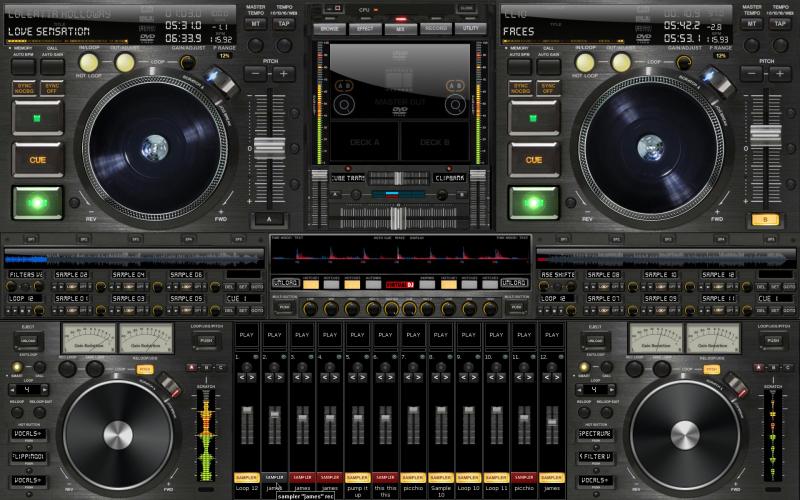Viewport: 800px width, 500px height.
Task: Open the CUBE TRANS transition selector
Action: 347,178
